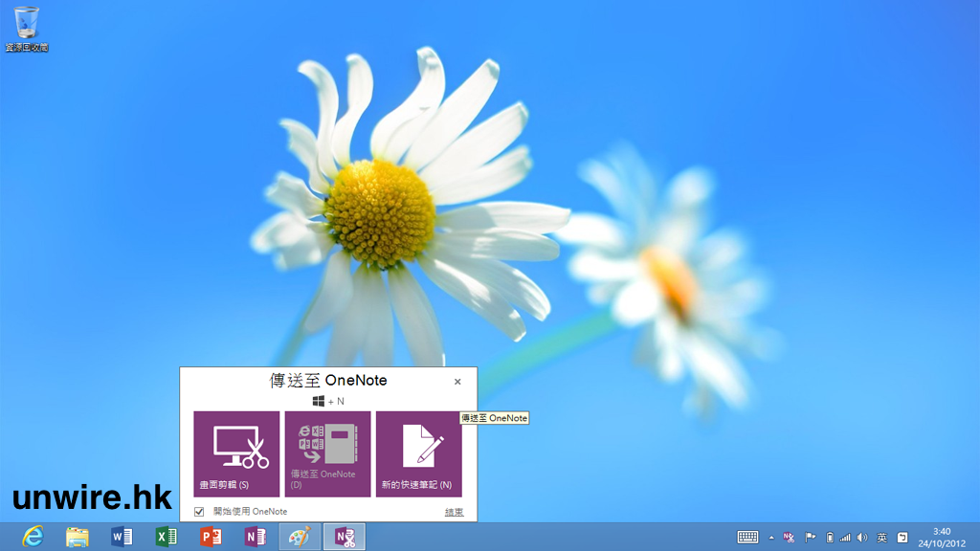The width and height of the screenshot is (980, 551).
Task: Launch PowerPoint from the taskbar
Action: coord(211,537)
